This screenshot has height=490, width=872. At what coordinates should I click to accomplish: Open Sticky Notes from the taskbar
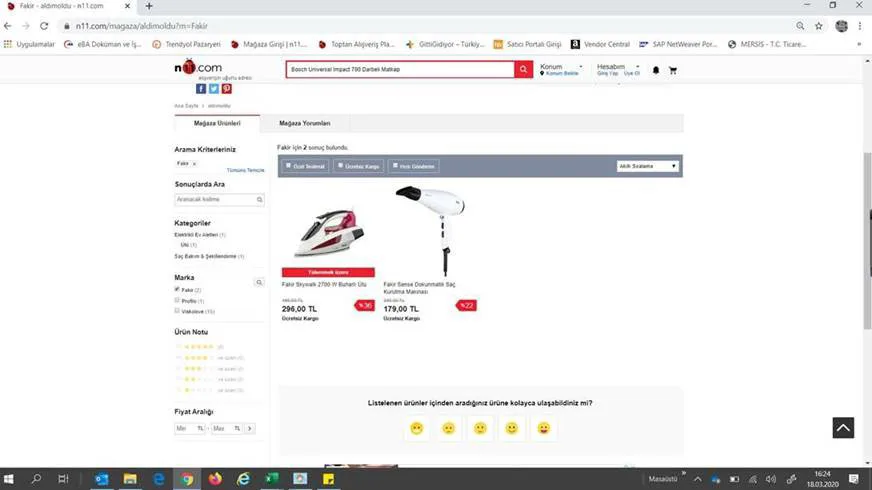(x=328, y=479)
